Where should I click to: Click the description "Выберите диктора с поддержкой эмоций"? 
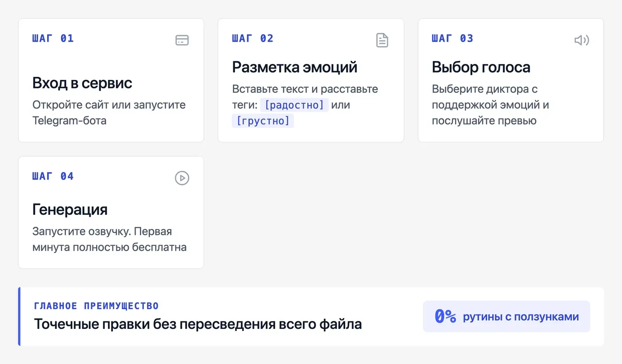point(490,105)
